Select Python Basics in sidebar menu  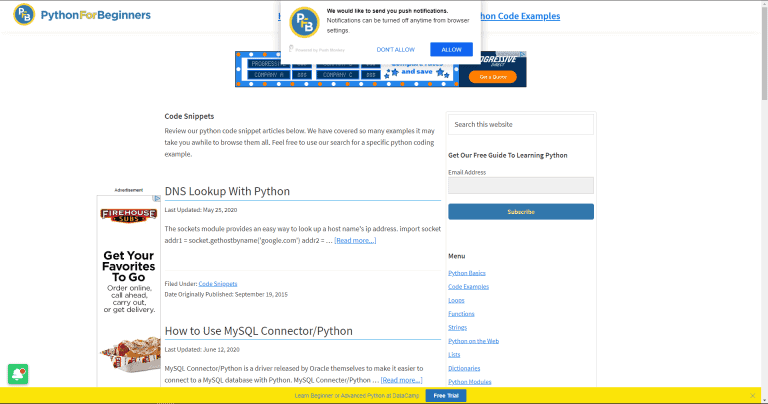(466, 273)
